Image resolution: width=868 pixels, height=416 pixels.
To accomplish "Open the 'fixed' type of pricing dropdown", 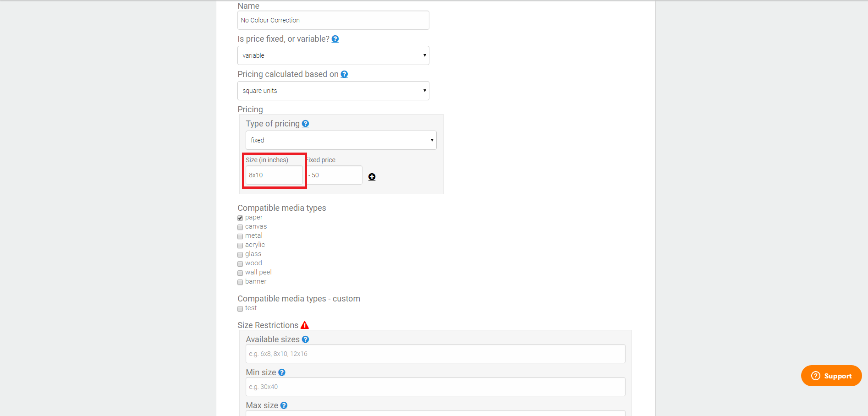I will 341,140.
